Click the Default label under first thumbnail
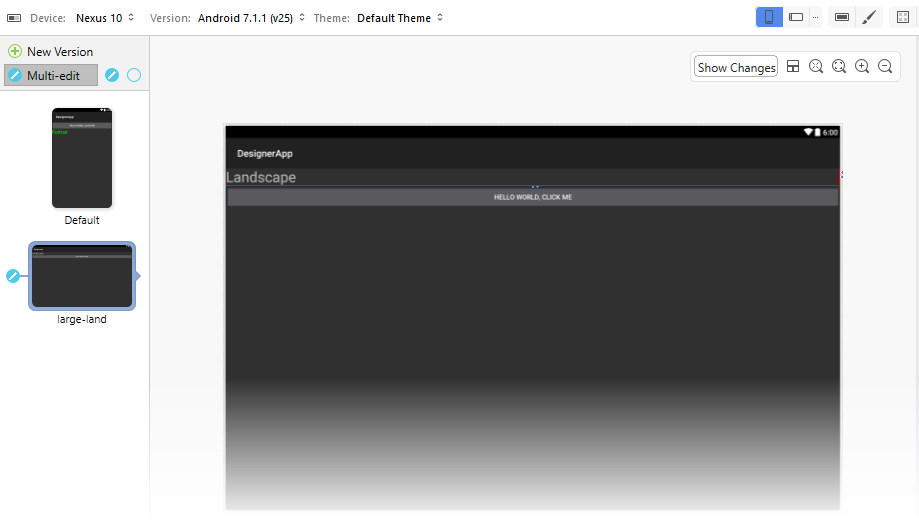Screen dimensions: 919x527 [82, 220]
